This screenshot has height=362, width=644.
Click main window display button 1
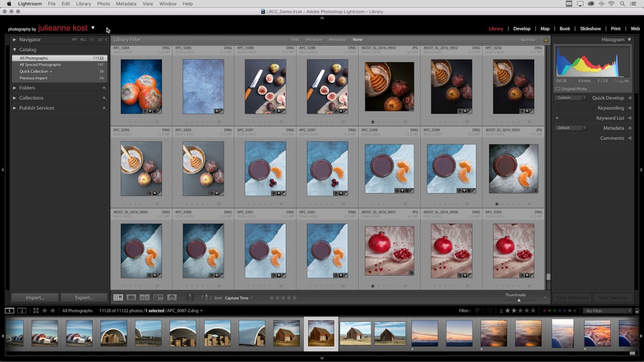click(x=10, y=311)
